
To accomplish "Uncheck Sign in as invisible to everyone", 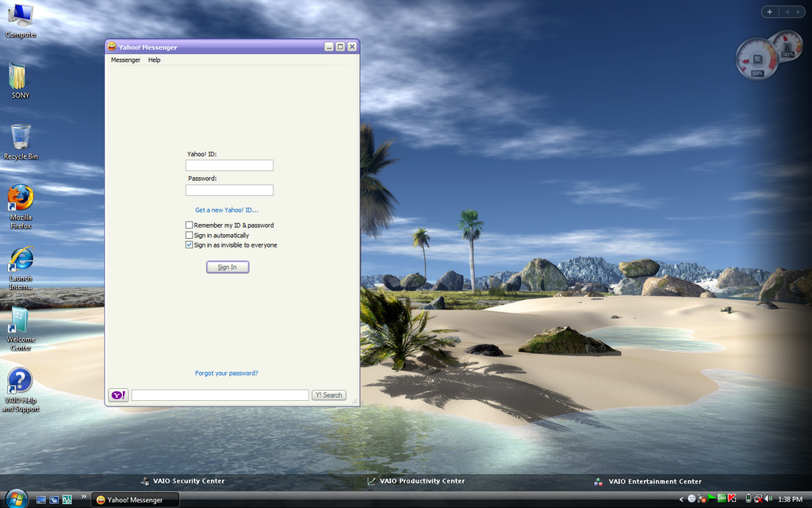I will click(x=189, y=245).
